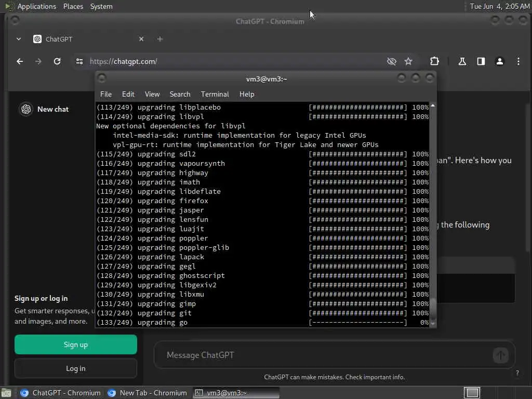Viewport: 532px width, 399px height.
Task: Click show desktop icon in bottom panel
Action: click(x=6, y=393)
